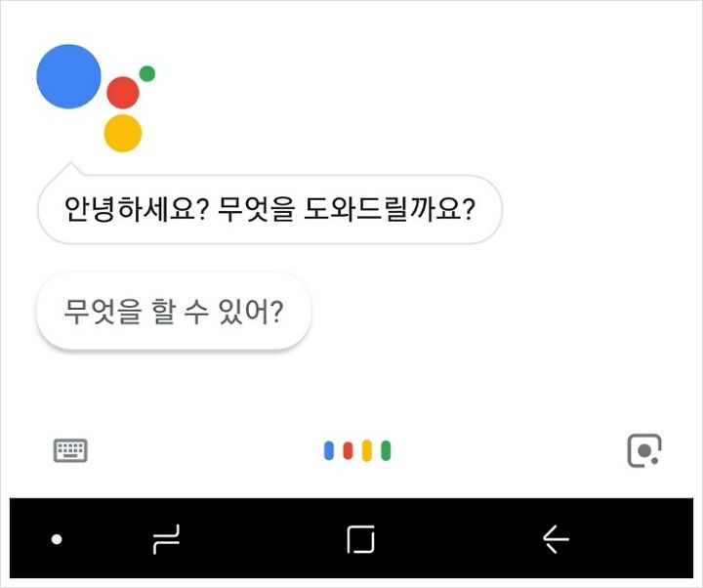Click the pointed tail of greeting bubble
The height and width of the screenshot is (588, 703).
pyautogui.click(x=71, y=169)
